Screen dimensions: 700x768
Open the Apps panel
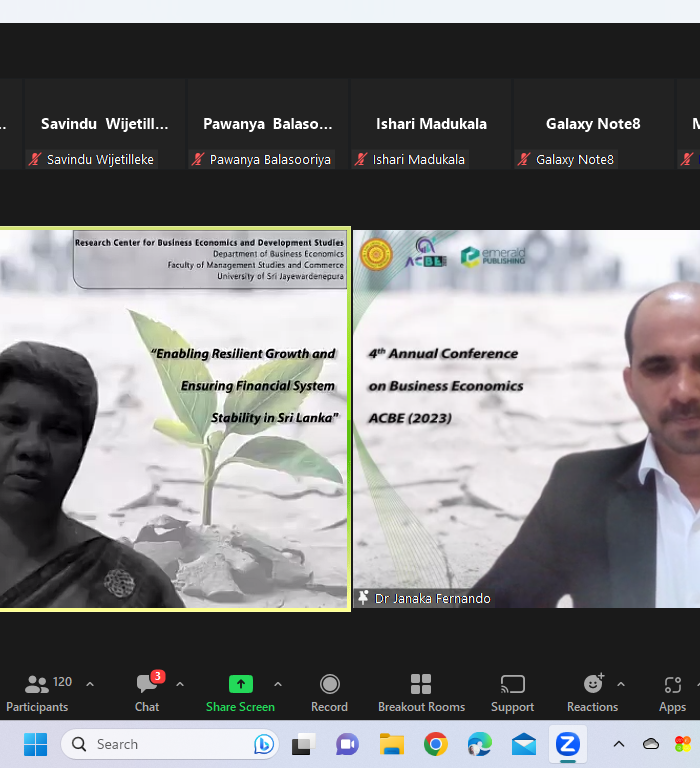click(672, 692)
